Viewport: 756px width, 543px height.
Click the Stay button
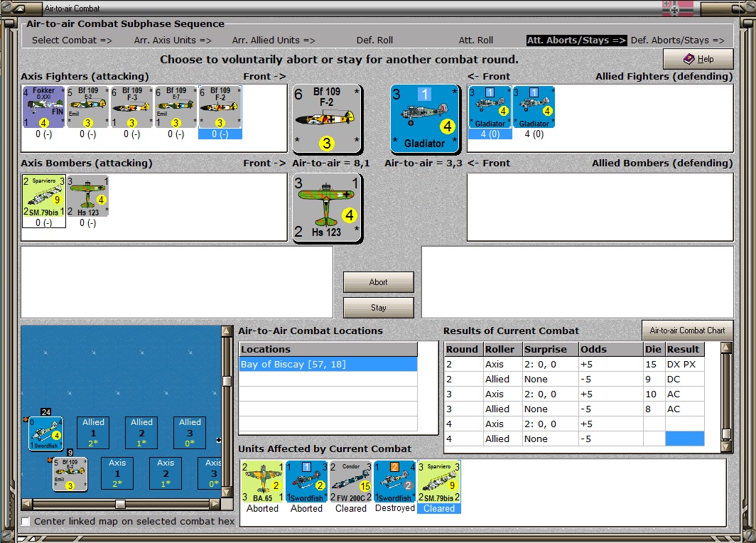379,308
